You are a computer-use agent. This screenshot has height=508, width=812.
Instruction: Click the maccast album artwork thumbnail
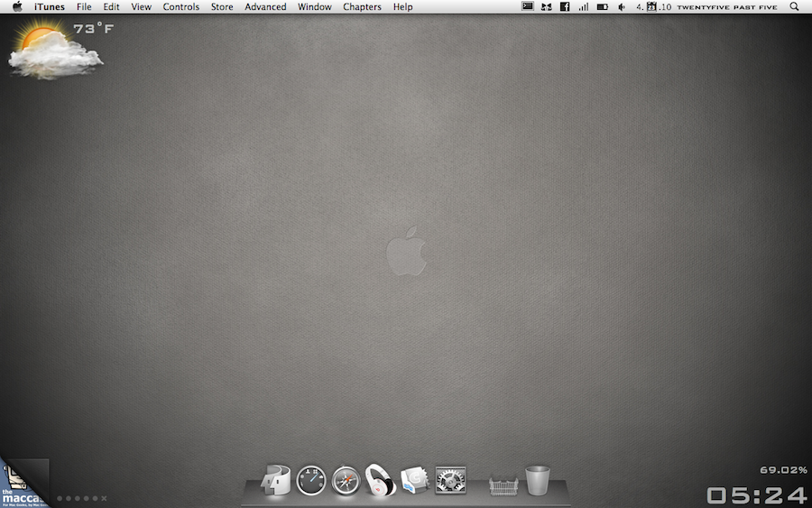[24, 483]
